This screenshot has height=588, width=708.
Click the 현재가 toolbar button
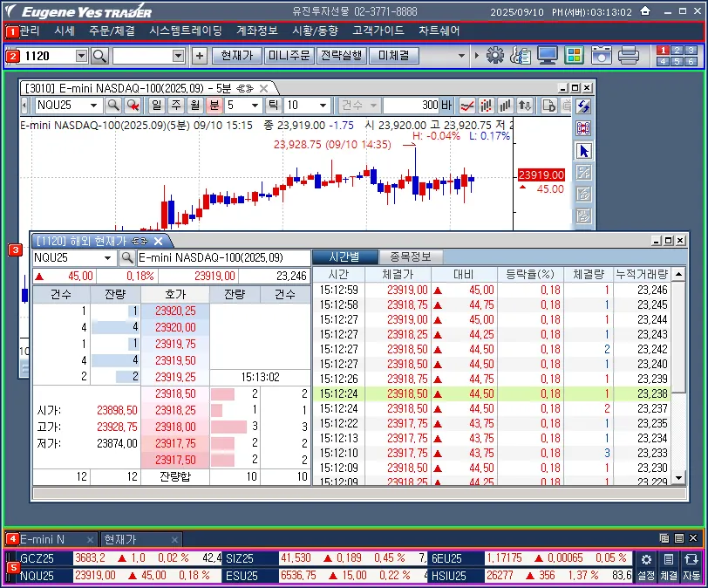point(236,56)
